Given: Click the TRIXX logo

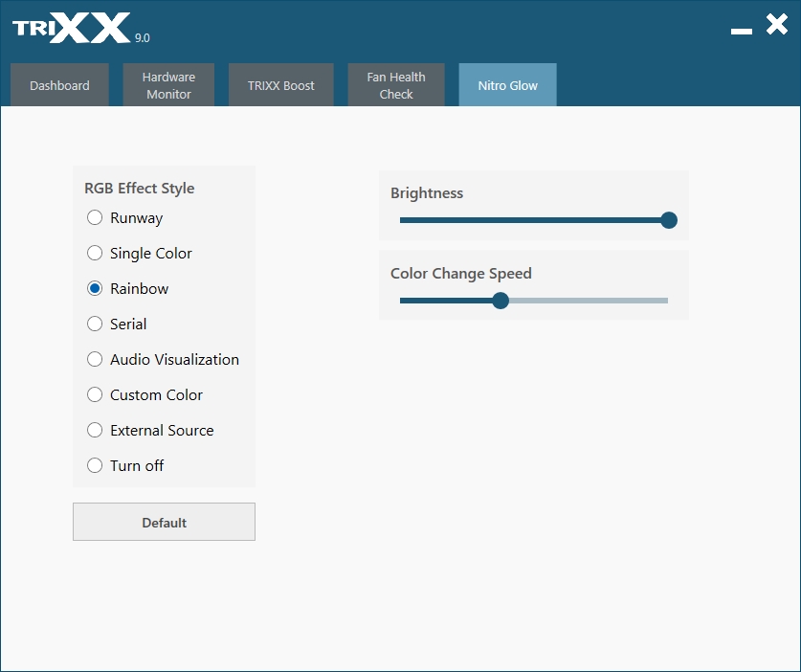Looking at the screenshot, I should [x=71, y=28].
